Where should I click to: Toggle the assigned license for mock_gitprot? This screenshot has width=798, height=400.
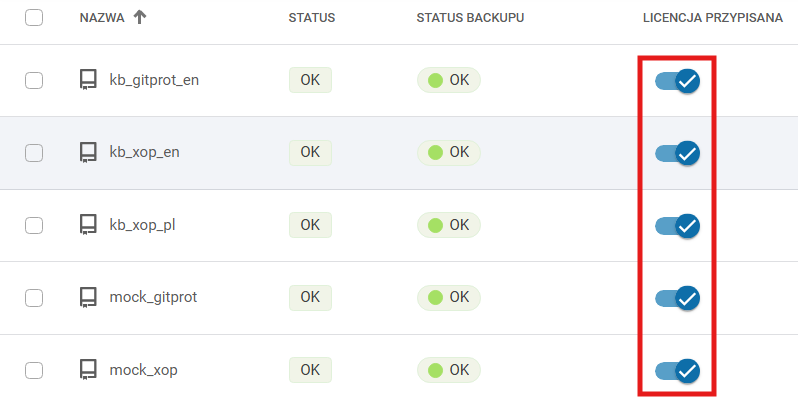tap(677, 298)
